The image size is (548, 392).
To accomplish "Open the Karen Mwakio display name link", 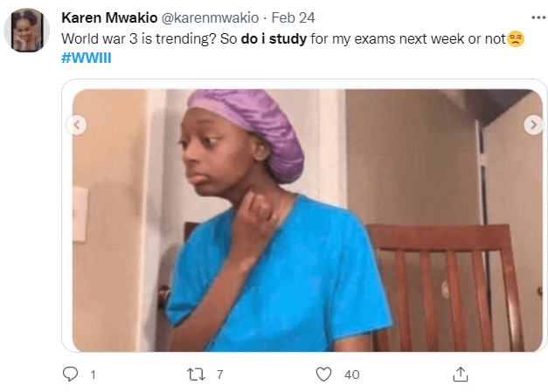I will (x=109, y=17).
